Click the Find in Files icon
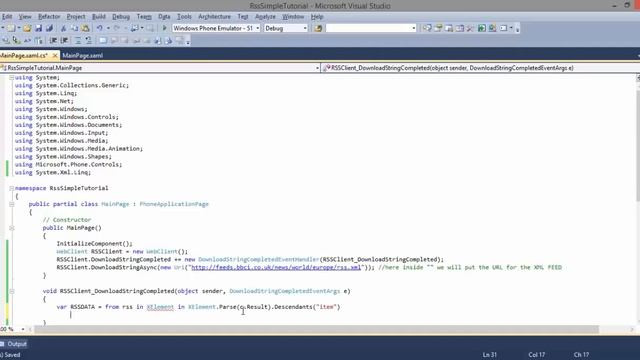 (x=318, y=28)
